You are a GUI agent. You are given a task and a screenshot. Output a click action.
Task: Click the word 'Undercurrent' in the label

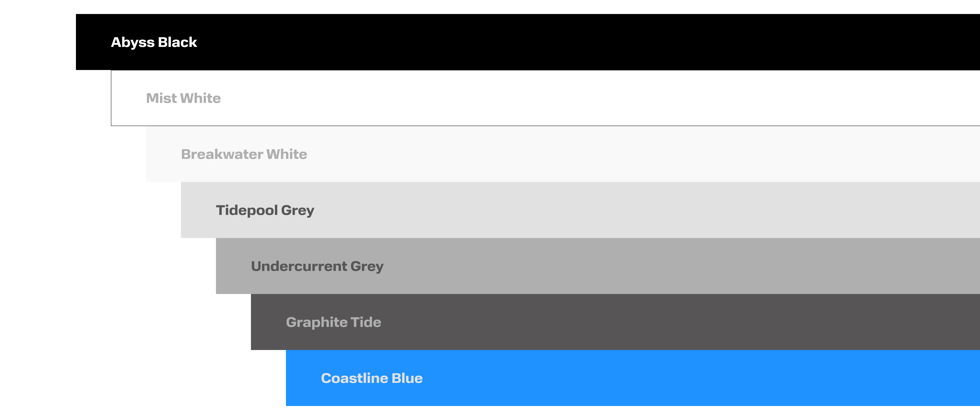(299, 266)
